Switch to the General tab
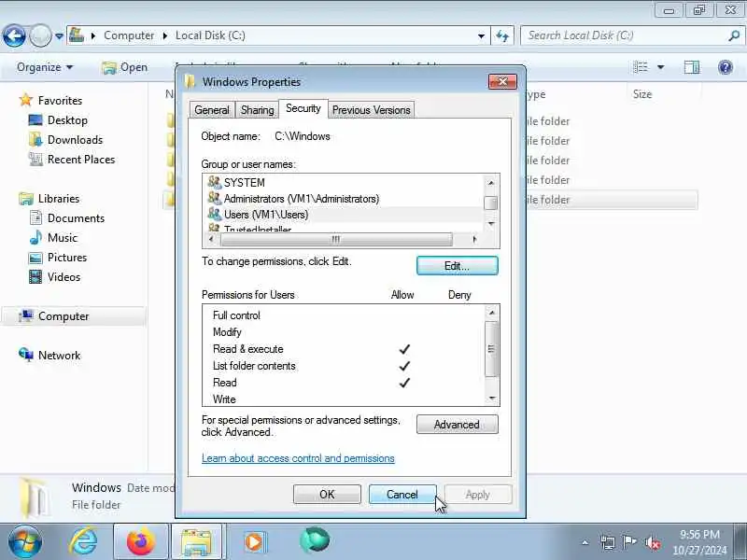 (212, 110)
